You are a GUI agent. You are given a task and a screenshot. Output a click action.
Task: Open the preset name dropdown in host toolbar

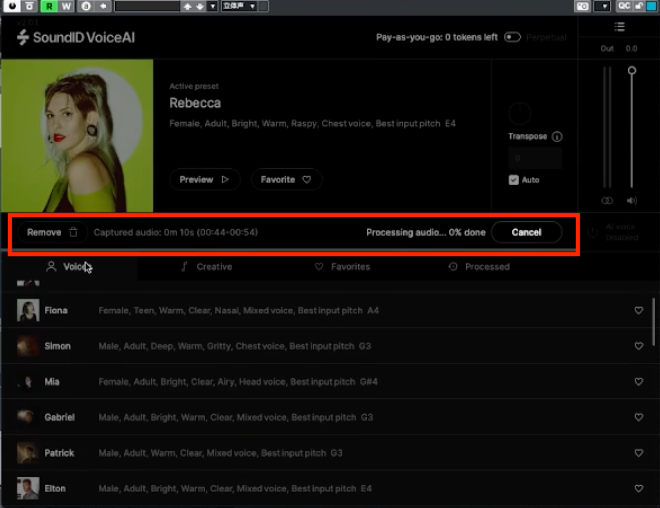[x=146, y=6]
